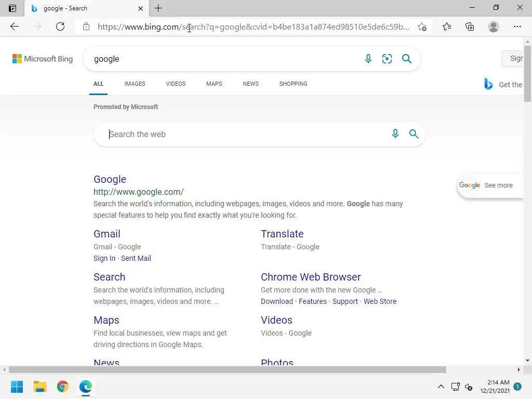Open a new tab with the plus button

[158, 8]
